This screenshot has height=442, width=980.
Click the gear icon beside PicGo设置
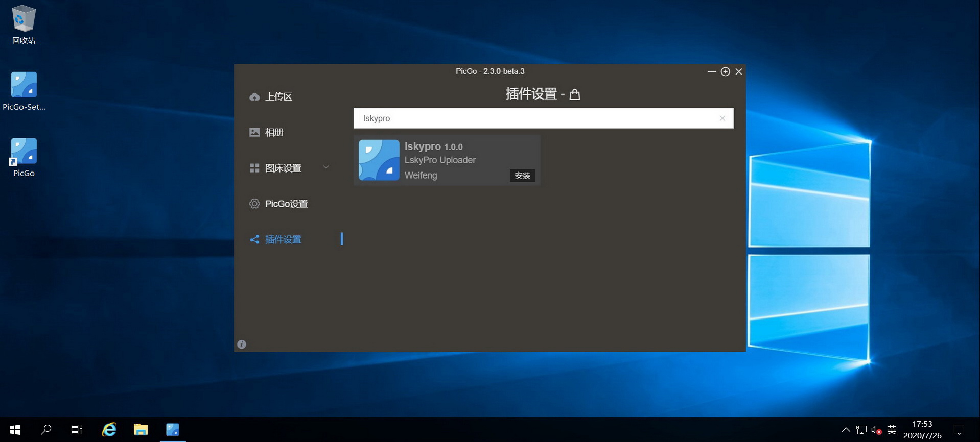[x=254, y=204]
